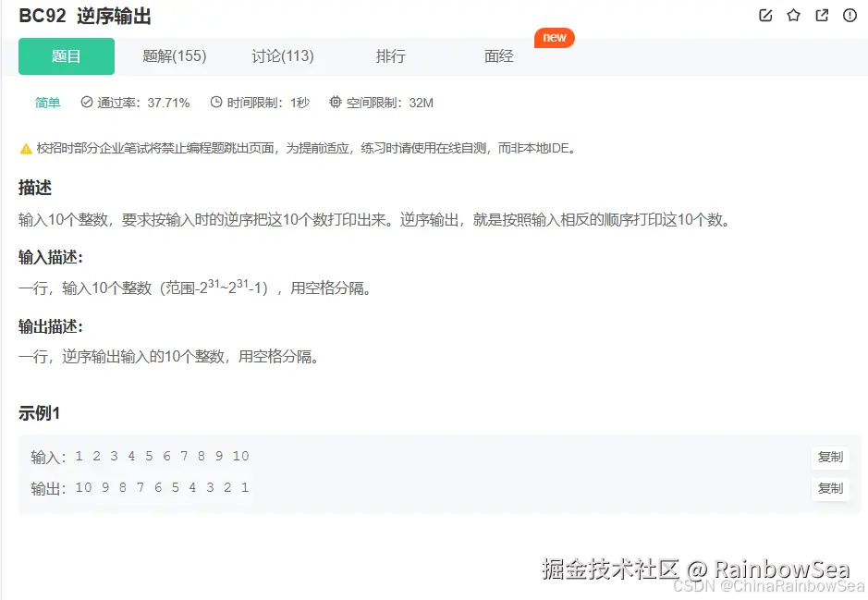Click the sample output numbers row
Screen dimensions: 868x600
point(162,487)
